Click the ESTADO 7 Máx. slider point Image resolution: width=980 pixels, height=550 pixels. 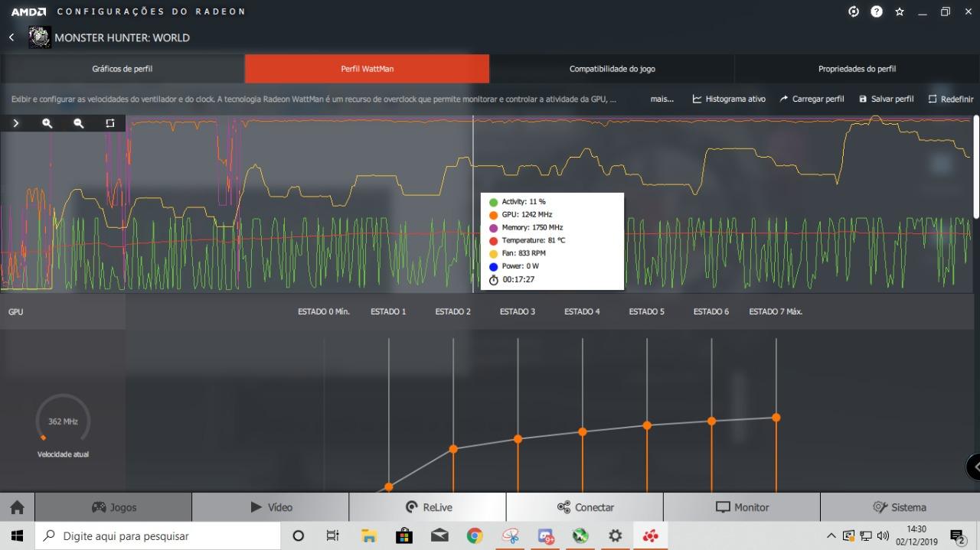tap(776, 418)
